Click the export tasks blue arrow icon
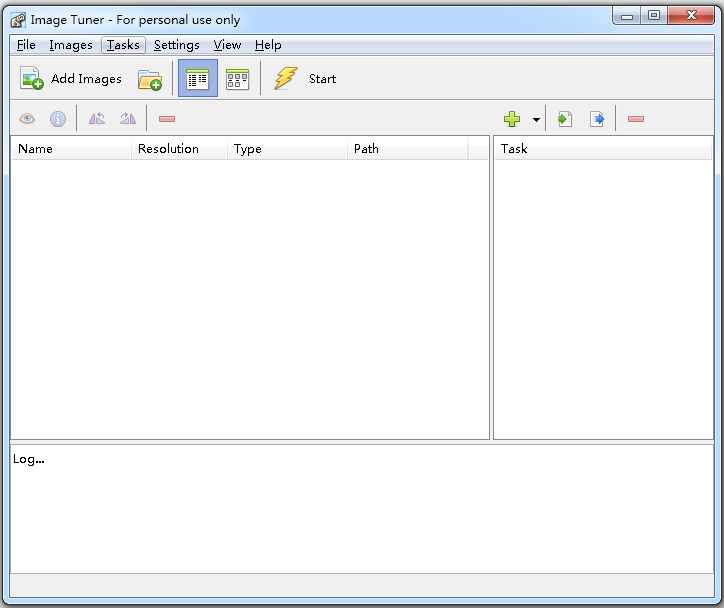 pyautogui.click(x=597, y=119)
